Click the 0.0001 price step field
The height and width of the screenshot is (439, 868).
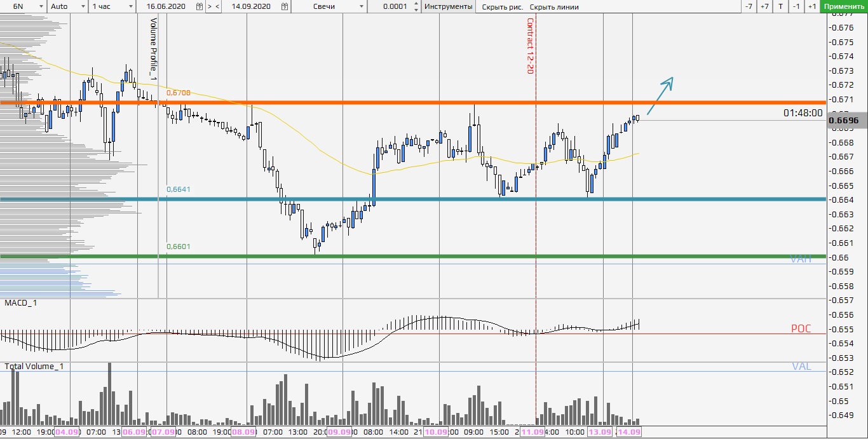[395, 6]
